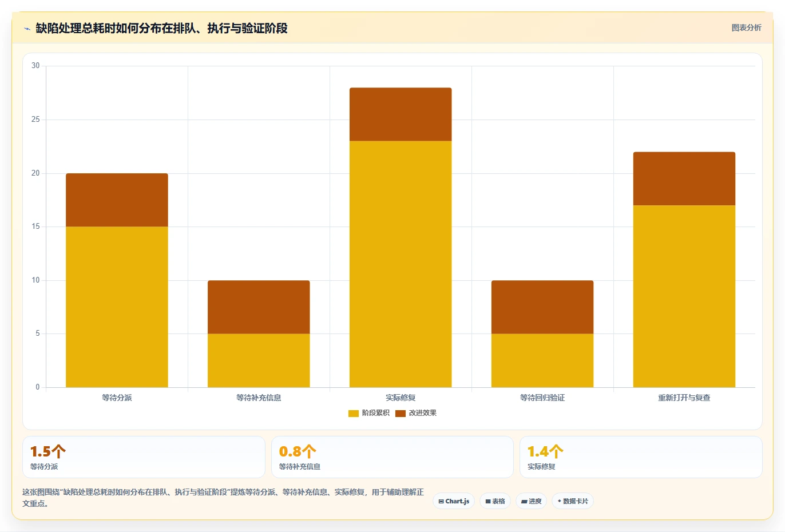Open the 0.8个 等待补充信息 data card
Screen dimensions: 785x532
tap(392, 457)
